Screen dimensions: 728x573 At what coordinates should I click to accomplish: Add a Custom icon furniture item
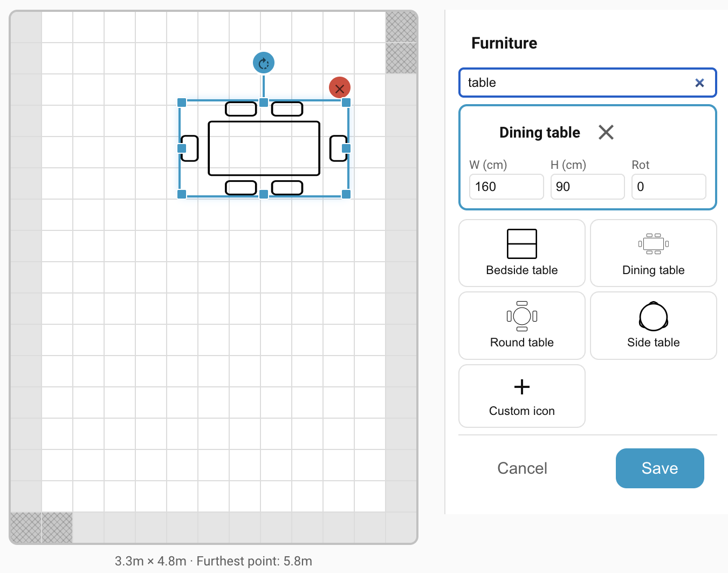pos(522,396)
